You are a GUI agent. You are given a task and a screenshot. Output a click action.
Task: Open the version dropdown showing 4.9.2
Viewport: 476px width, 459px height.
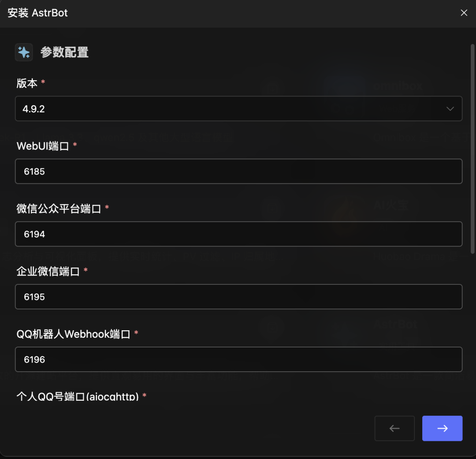pos(238,108)
